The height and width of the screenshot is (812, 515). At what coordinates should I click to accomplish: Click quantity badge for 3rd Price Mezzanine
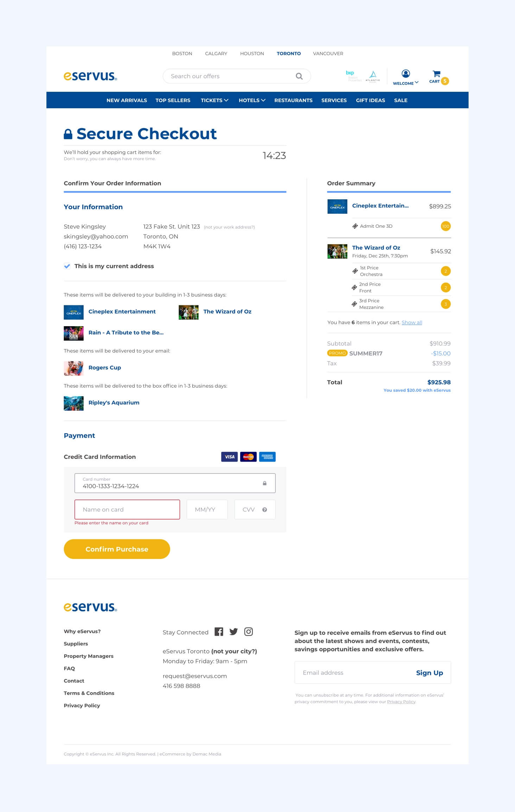[x=446, y=304]
